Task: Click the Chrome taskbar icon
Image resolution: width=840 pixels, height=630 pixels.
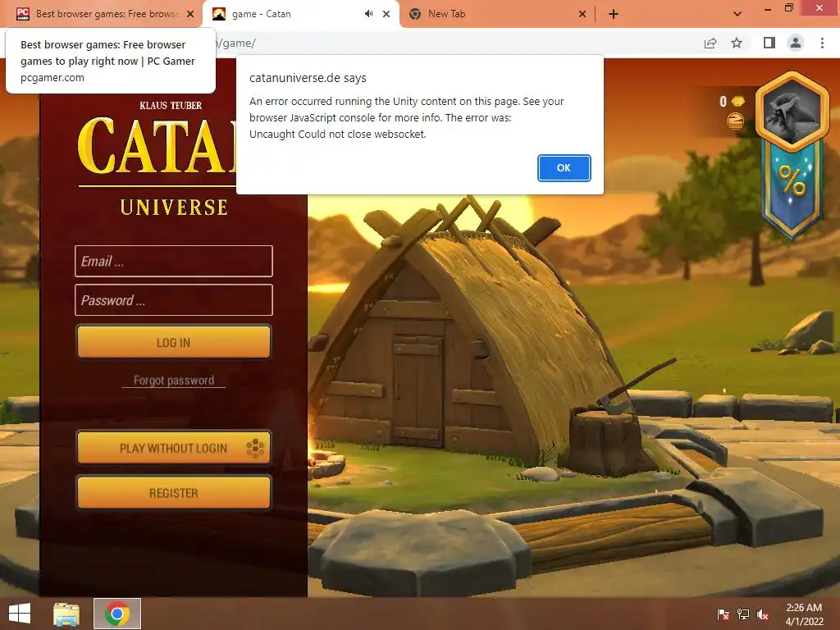Action: pos(117,614)
